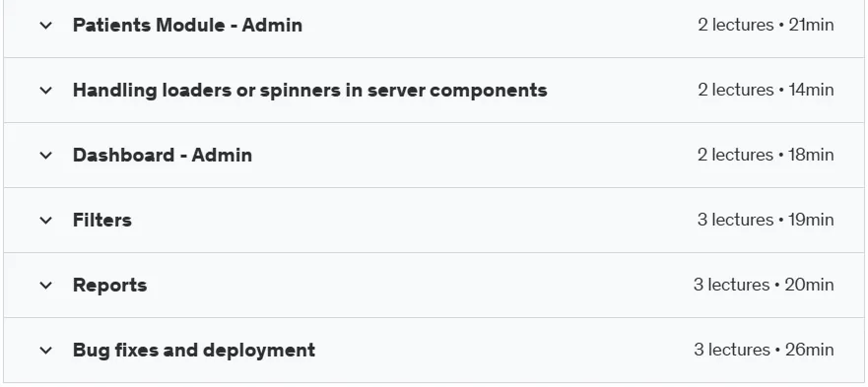Expand chevron beside Handling loaders or spinners
This screenshot has height=387, width=868.
tap(46, 91)
